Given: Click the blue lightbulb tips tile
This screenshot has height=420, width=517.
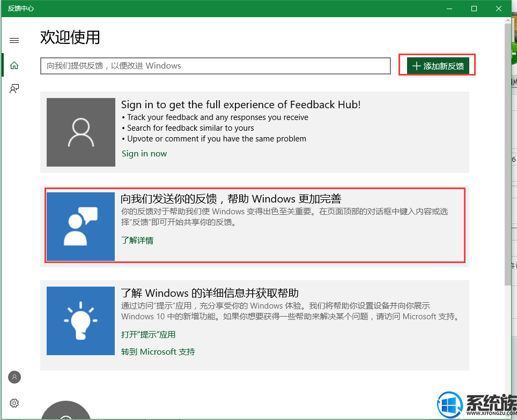Looking at the screenshot, I should click(81, 320).
